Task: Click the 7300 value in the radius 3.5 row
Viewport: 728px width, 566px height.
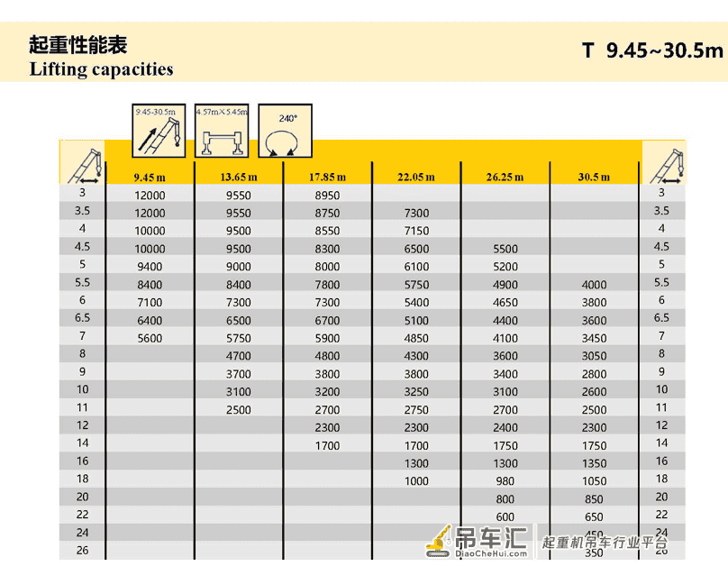Action: click(x=416, y=213)
